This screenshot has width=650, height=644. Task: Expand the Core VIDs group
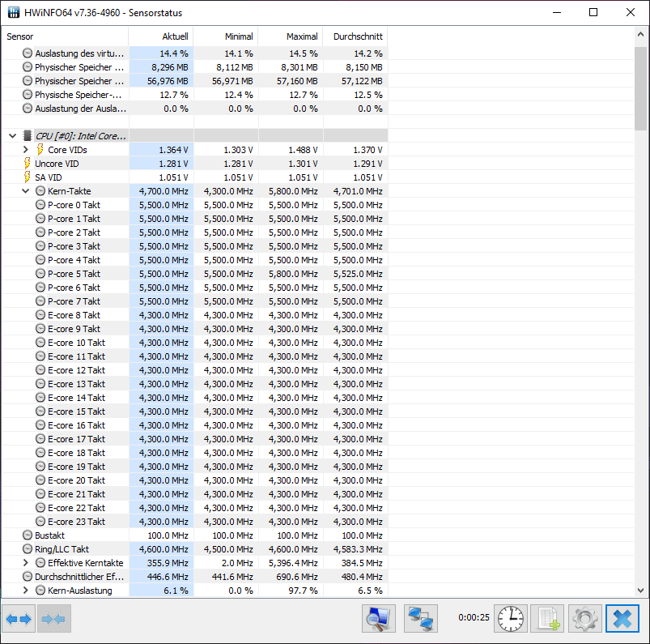pyautogui.click(x=26, y=149)
